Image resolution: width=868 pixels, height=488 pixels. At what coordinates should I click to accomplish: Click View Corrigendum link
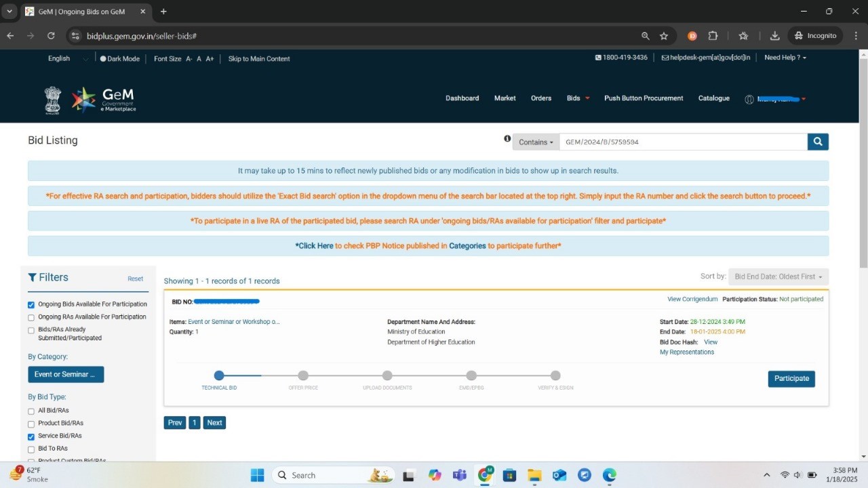coord(692,299)
